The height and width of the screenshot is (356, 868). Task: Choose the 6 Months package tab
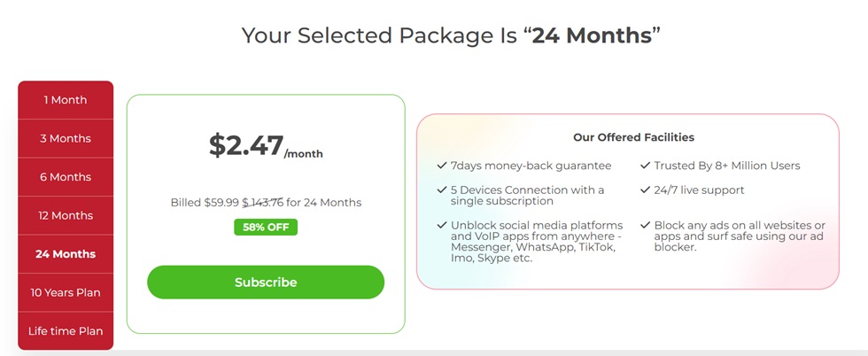66,177
